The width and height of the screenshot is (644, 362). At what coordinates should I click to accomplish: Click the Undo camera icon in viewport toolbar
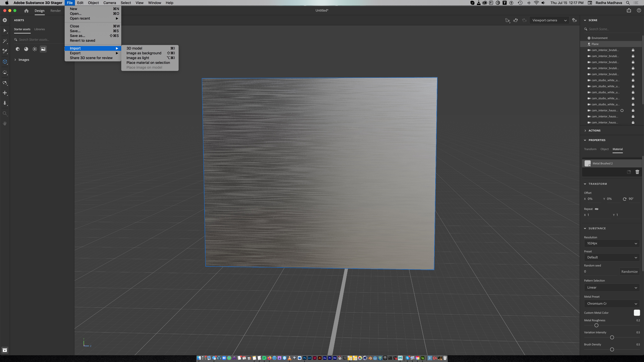(x=516, y=20)
